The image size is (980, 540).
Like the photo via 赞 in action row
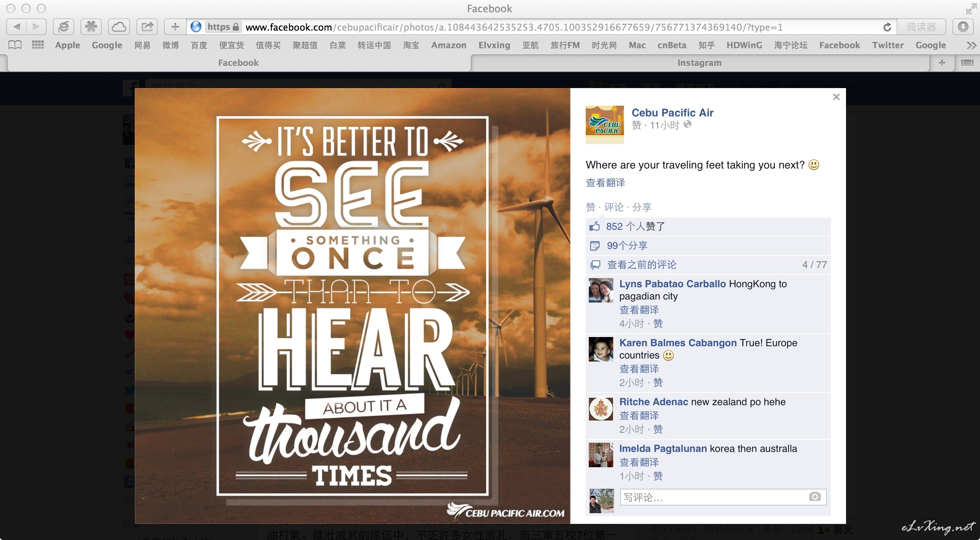point(590,207)
